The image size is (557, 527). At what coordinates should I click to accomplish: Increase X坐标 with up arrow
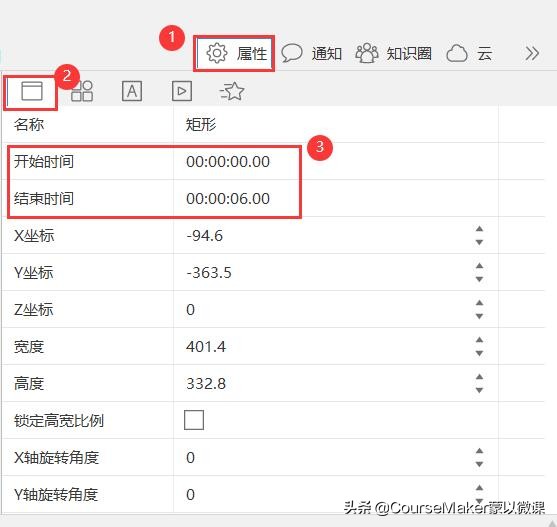479,229
